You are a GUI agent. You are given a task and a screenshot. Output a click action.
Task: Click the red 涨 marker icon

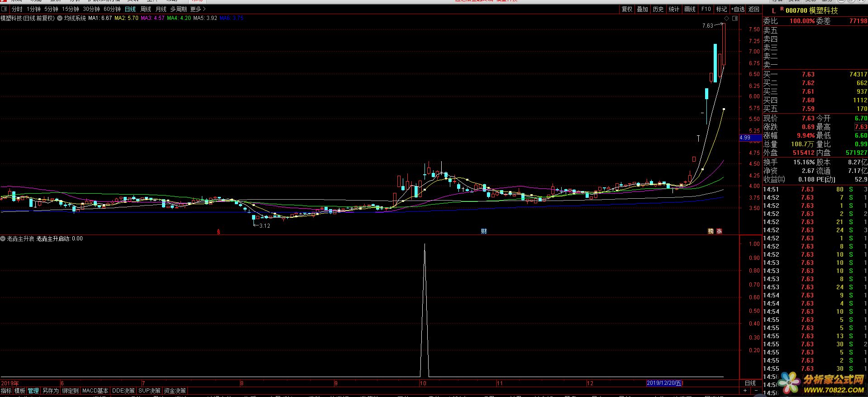pos(720,231)
